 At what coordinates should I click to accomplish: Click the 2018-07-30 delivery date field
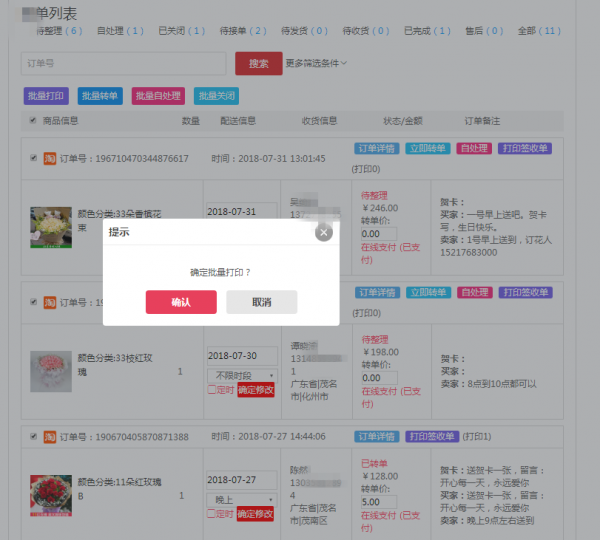point(240,356)
